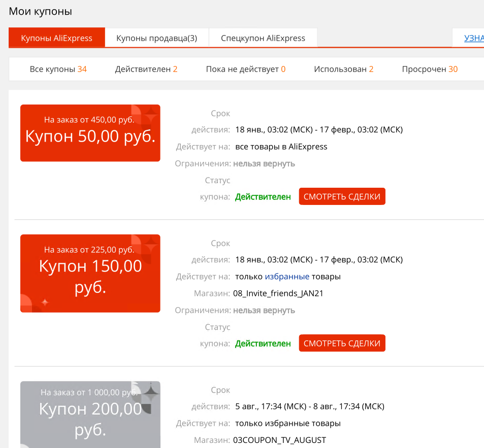Click 'все товары в AliExpress' text

pos(281,147)
